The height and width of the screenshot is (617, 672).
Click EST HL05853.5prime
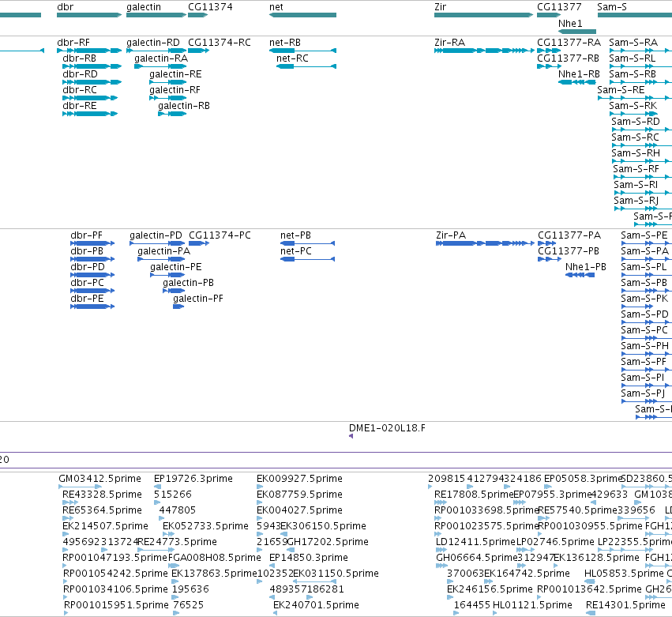click(x=624, y=574)
